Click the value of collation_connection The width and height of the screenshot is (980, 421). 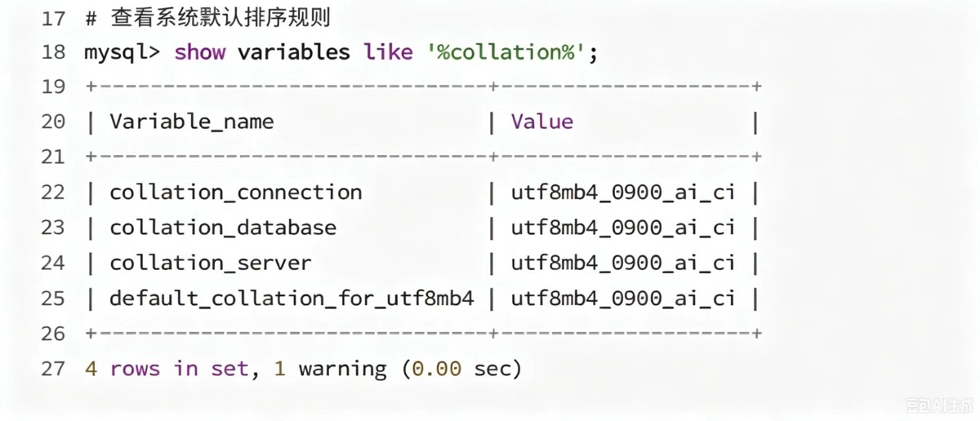[x=623, y=193]
